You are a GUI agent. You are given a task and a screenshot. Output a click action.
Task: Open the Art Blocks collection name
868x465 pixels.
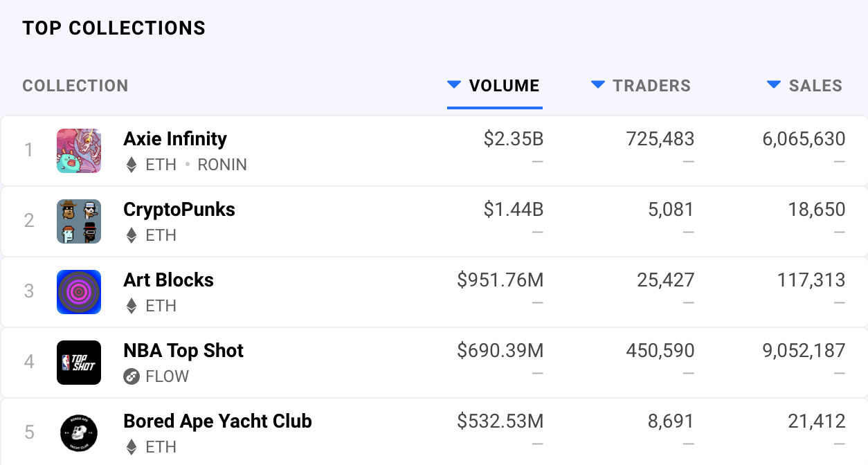click(x=168, y=280)
